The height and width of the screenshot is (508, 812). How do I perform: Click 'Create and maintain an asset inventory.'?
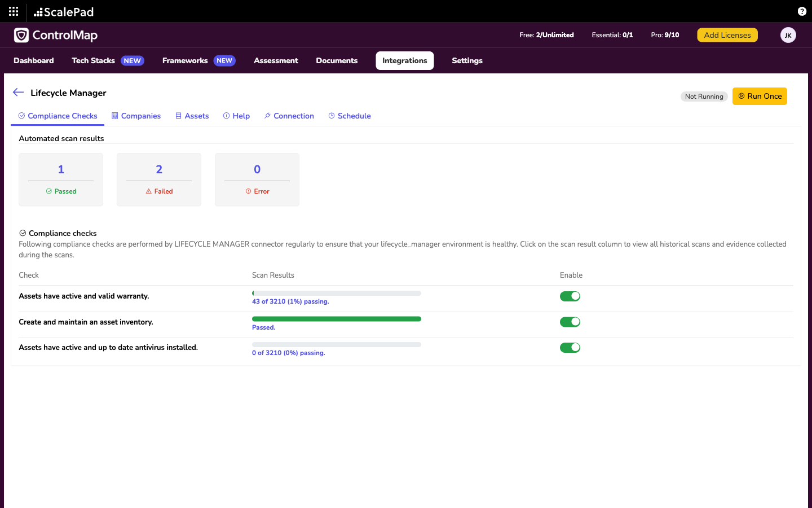[86, 322]
